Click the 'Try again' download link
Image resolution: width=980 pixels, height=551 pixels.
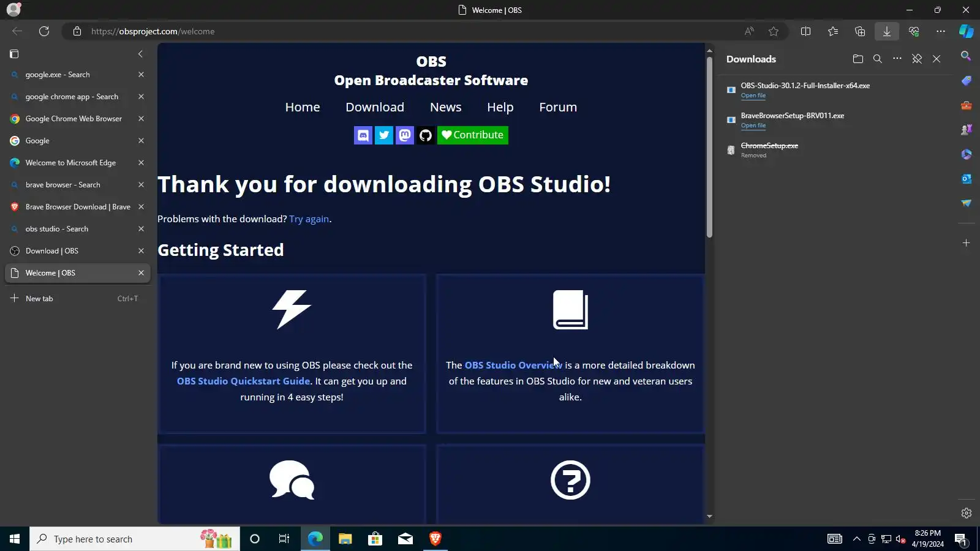click(309, 219)
